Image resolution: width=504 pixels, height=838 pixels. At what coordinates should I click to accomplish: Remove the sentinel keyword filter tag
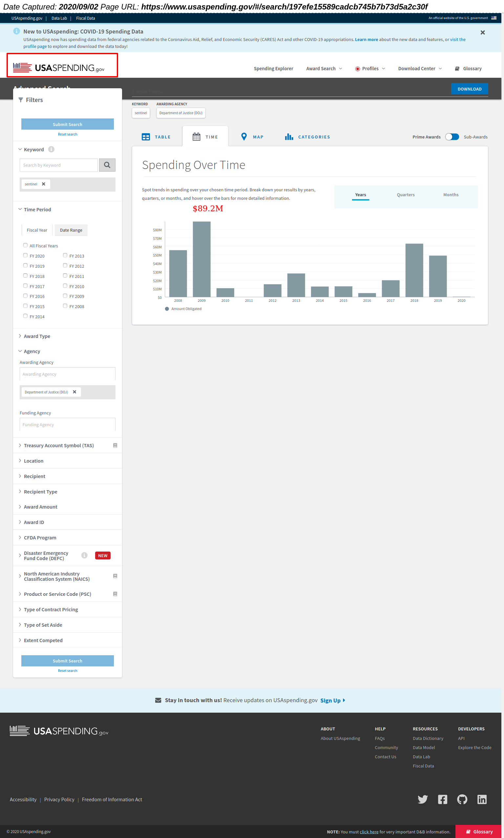point(43,184)
